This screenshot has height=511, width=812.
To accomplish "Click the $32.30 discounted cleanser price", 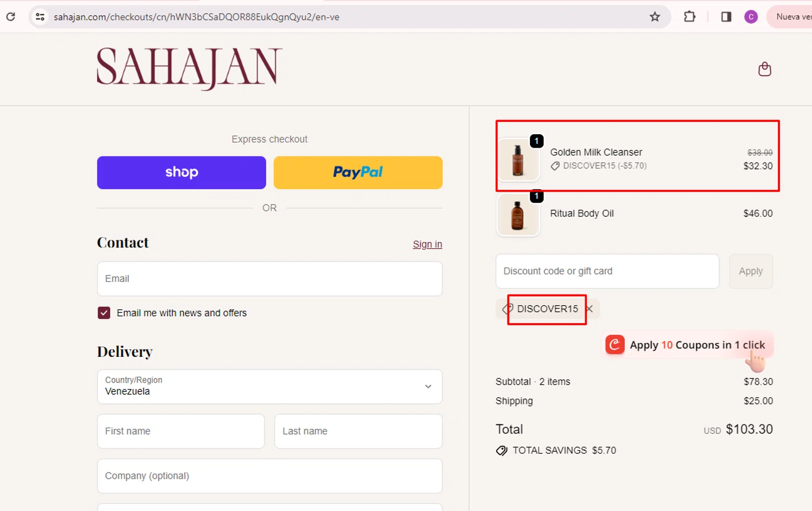I will [758, 166].
